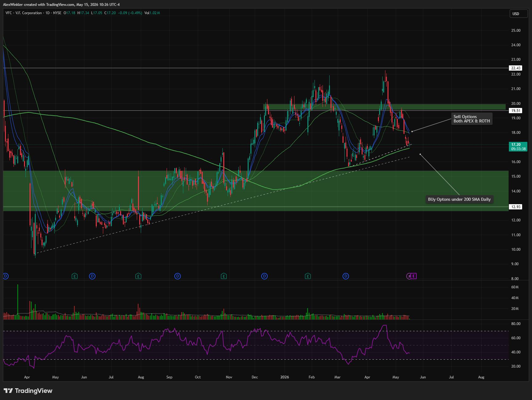Select the 19.51 horizontal line price label
The image size is (532, 400).
click(x=516, y=111)
